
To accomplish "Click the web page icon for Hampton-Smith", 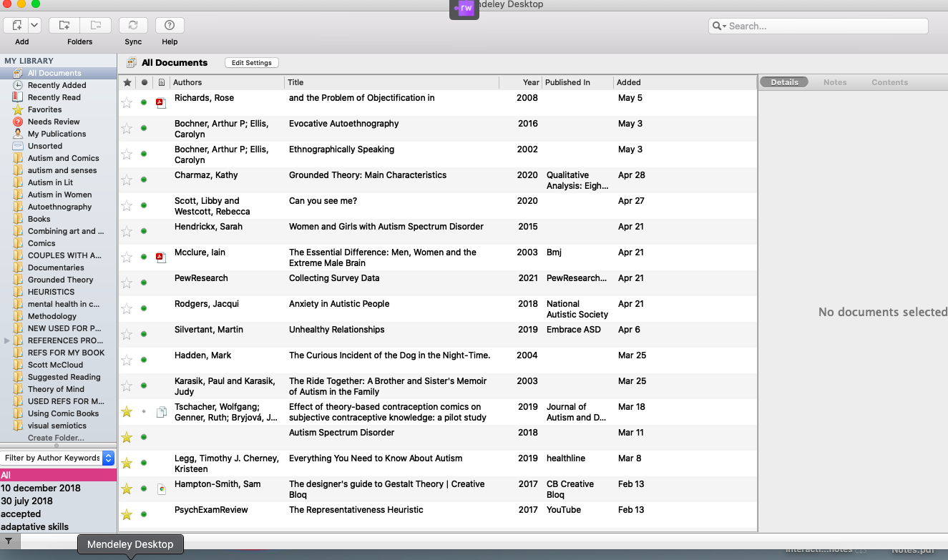I will (161, 488).
